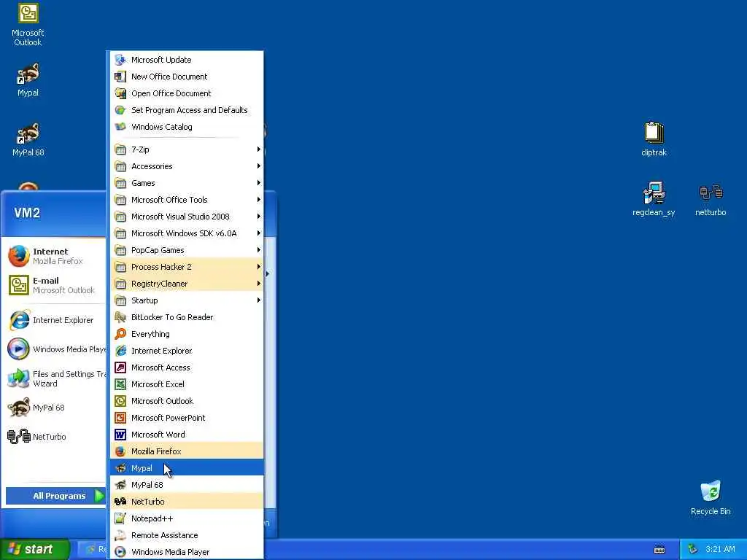
Task: Open the Games folder entry
Action: pos(186,183)
